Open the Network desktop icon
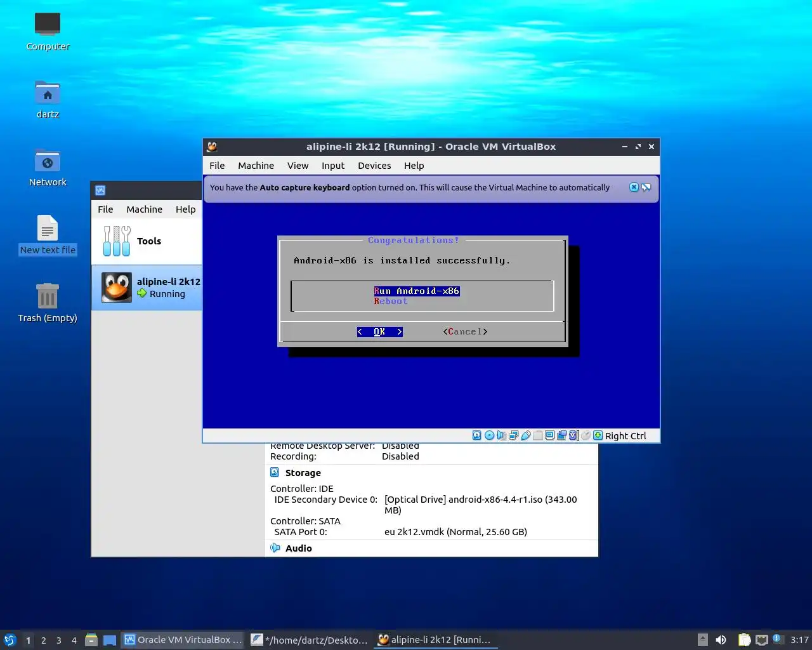This screenshot has width=812, height=650. click(x=48, y=168)
